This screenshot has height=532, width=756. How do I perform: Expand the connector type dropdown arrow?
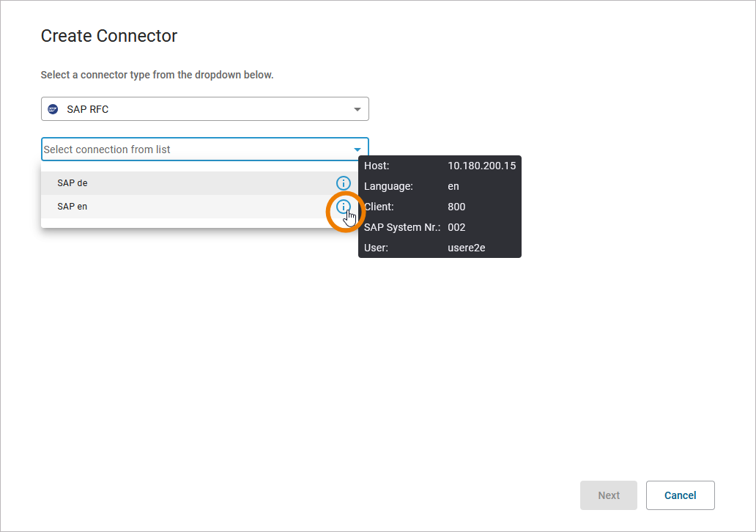[x=357, y=109]
